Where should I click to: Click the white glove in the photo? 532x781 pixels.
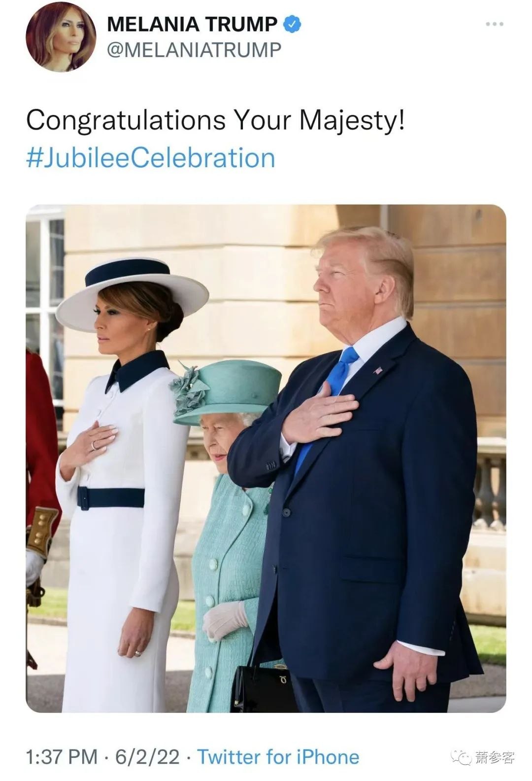point(225,619)
